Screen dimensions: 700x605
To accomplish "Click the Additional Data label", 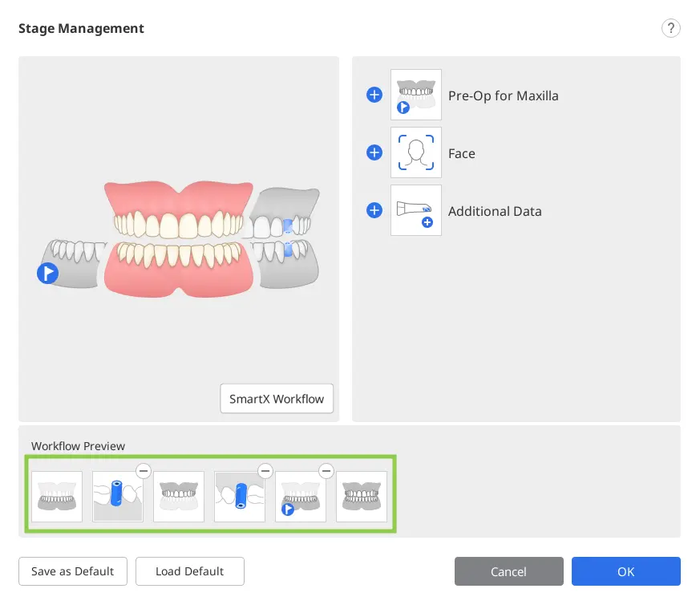I will (x=495, y=211).
